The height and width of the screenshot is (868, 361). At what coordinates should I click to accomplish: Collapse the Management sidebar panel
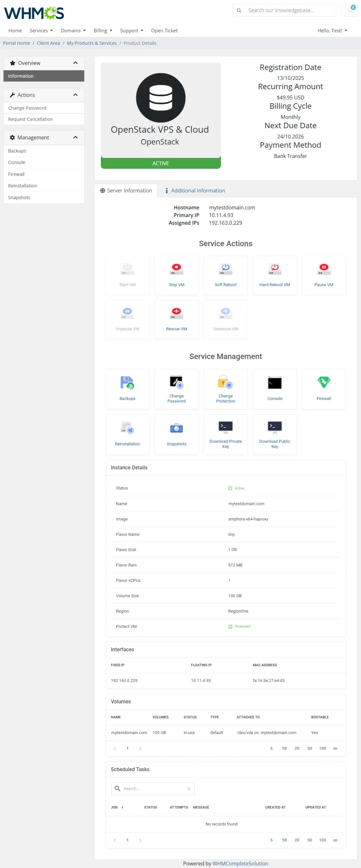[75, 137]
